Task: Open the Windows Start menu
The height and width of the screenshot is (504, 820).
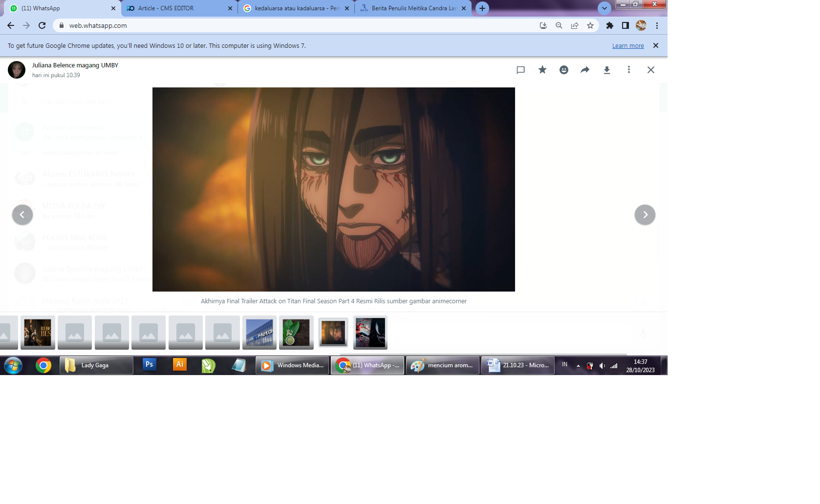Action: [13, 365]
